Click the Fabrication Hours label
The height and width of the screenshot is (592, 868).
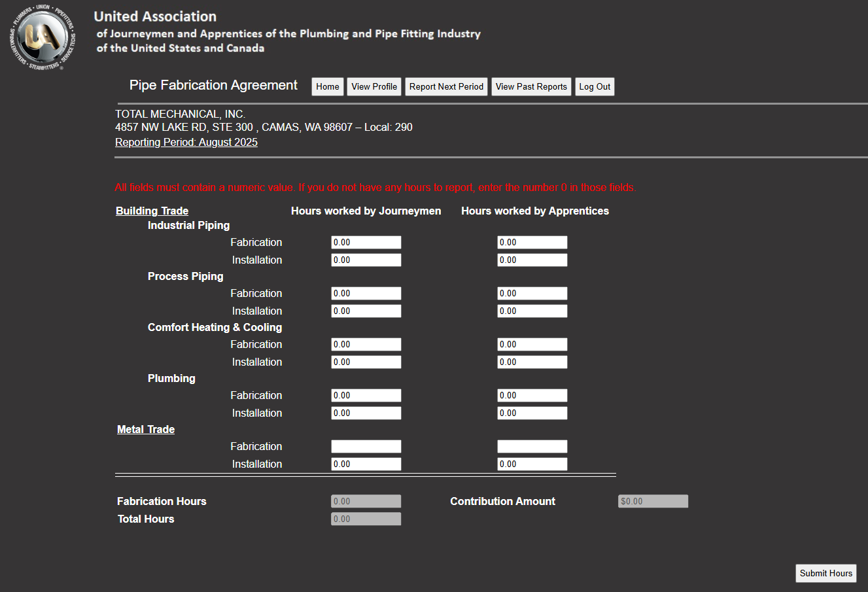tap(162, 501)
